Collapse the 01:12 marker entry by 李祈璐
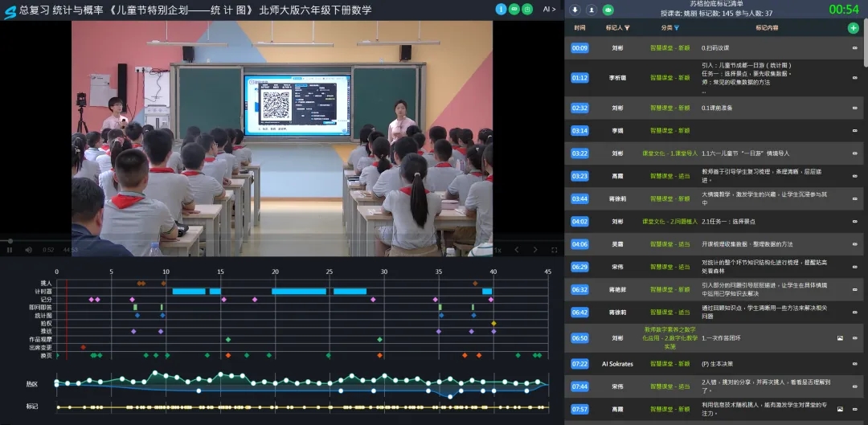The width and height of the screenshot is (868, 425). click(854, 78)
